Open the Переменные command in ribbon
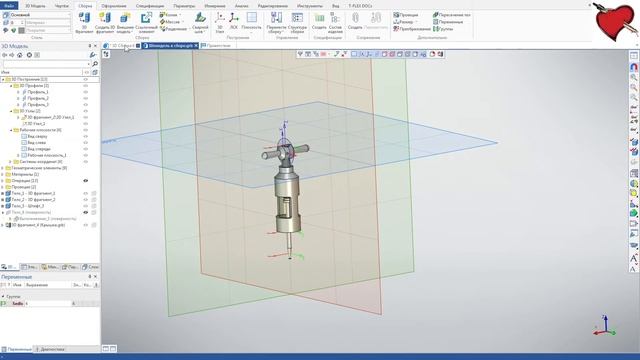The image size is (640, 360). tap(448, 22)
